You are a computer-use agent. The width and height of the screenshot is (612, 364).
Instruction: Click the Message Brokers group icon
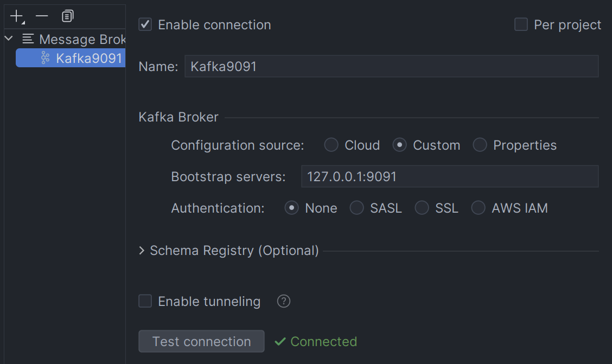pyautogui.click(x=28, y=39)
